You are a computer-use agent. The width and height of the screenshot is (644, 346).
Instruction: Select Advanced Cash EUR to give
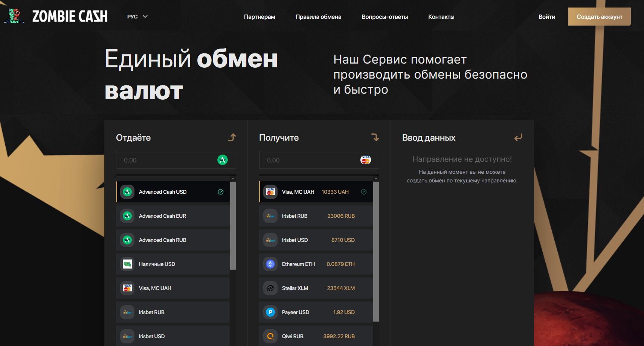coord(173,216)
